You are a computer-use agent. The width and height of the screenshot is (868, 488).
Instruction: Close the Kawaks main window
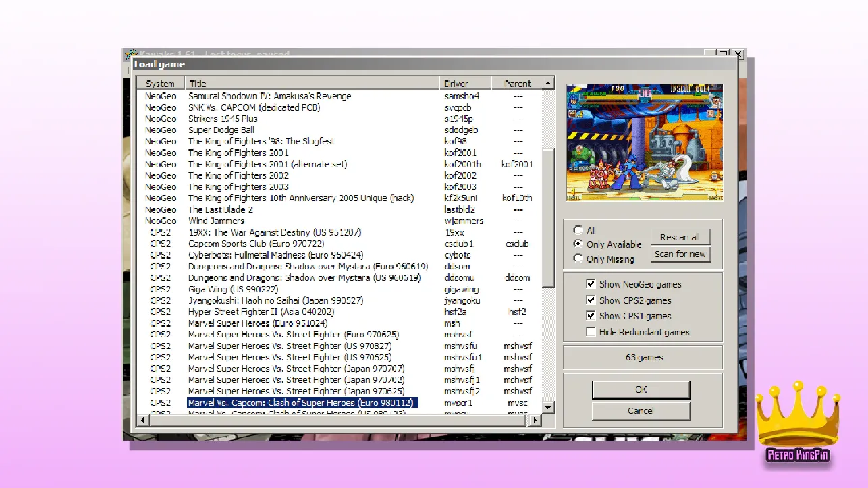point(738,53)
